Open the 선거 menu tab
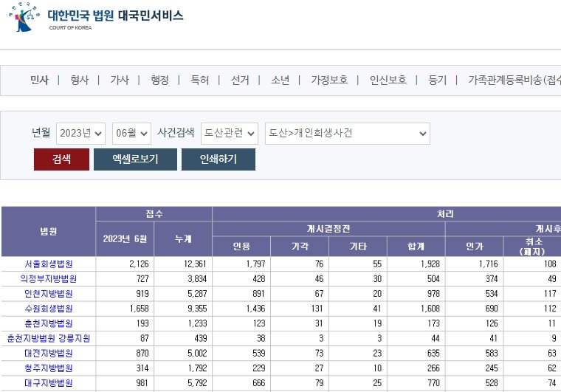The height and width of the screenshot is (392, 561). pos(240,80)
